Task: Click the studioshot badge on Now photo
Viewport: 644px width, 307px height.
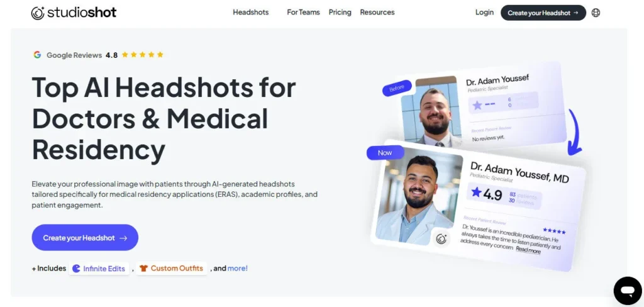Action: [x=441, y=238]
